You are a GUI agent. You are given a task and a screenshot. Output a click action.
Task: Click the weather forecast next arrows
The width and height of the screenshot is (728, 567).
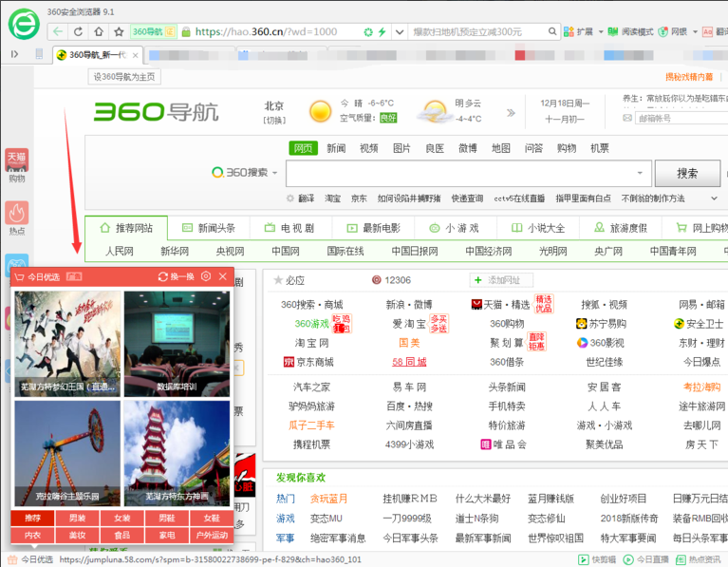[x=511, y=112]
